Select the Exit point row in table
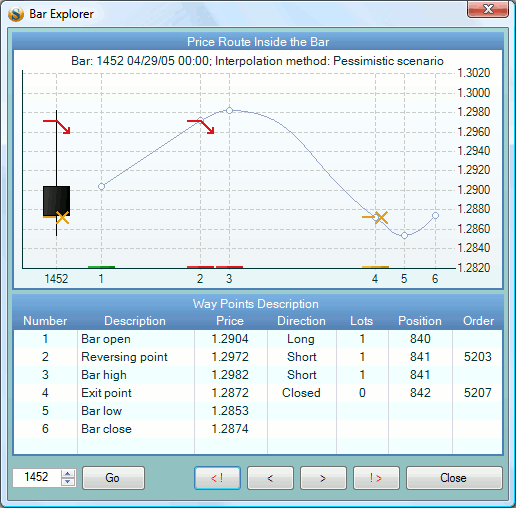The image size is (516, 508). click(x=258, y=393)
